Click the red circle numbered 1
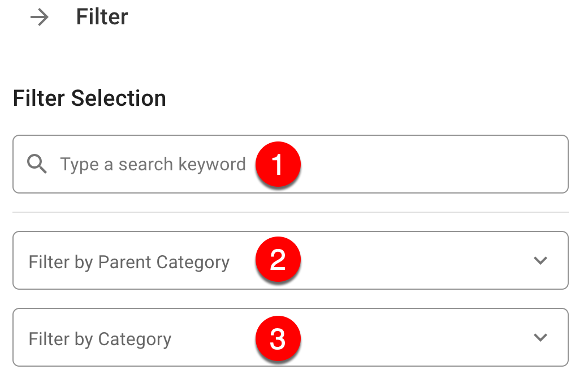 [278, 165]
